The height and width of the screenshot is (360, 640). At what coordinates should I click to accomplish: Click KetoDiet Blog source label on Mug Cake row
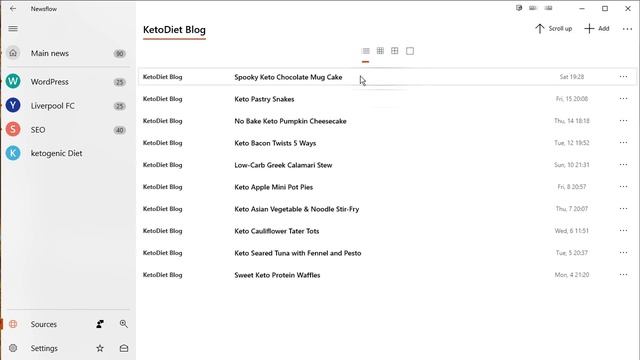coord(162,77)
